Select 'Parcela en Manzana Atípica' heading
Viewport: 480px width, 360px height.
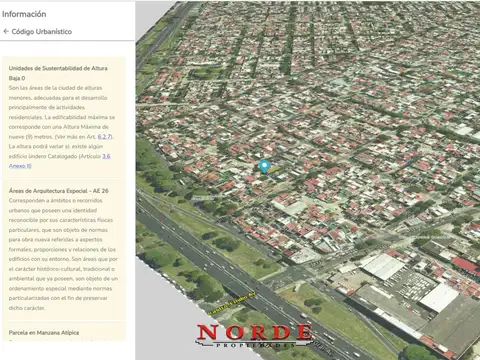coord(44,333)
